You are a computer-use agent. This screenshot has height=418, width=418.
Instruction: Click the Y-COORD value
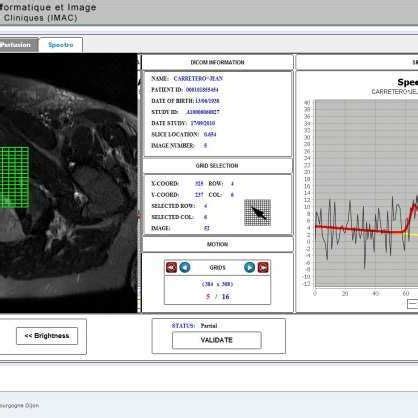(x=199, y=195)
